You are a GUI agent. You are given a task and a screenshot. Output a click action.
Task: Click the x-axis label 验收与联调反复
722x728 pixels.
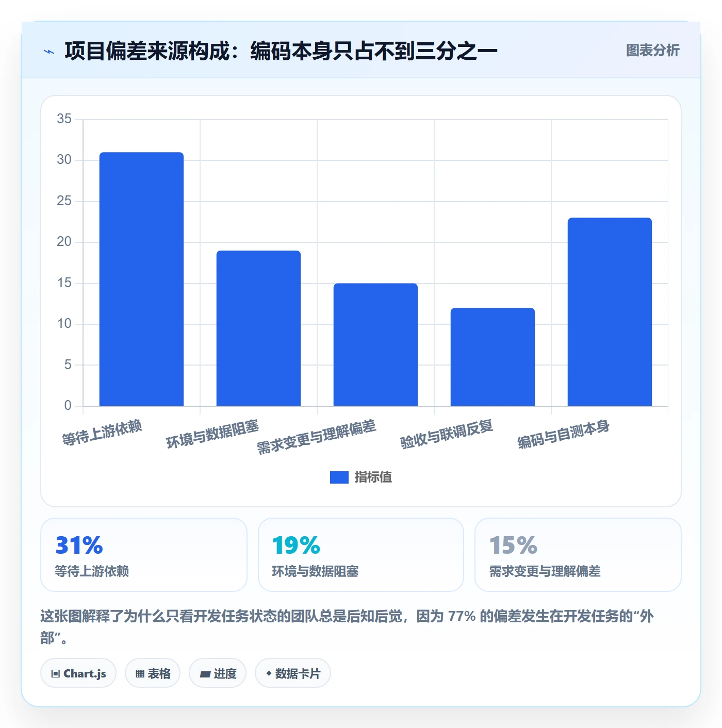coord(447,435)
